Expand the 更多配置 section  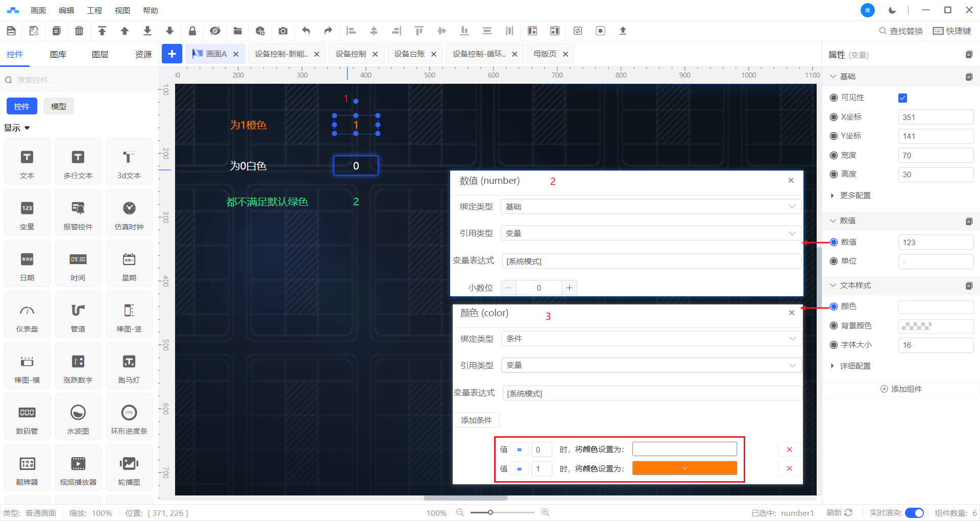[855, 196]
